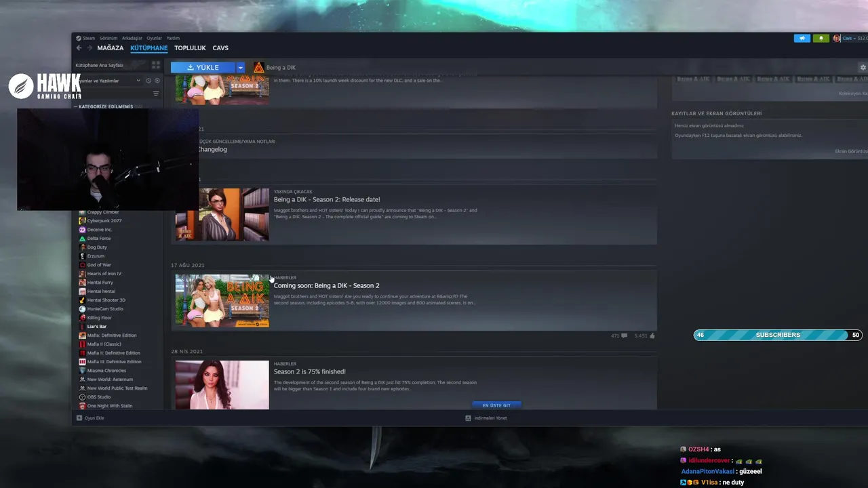This screenshot has width=868, height=488.
Task: Click the SUBSCRIBERS goal progress bar
Action: click(x=778, y=335)
